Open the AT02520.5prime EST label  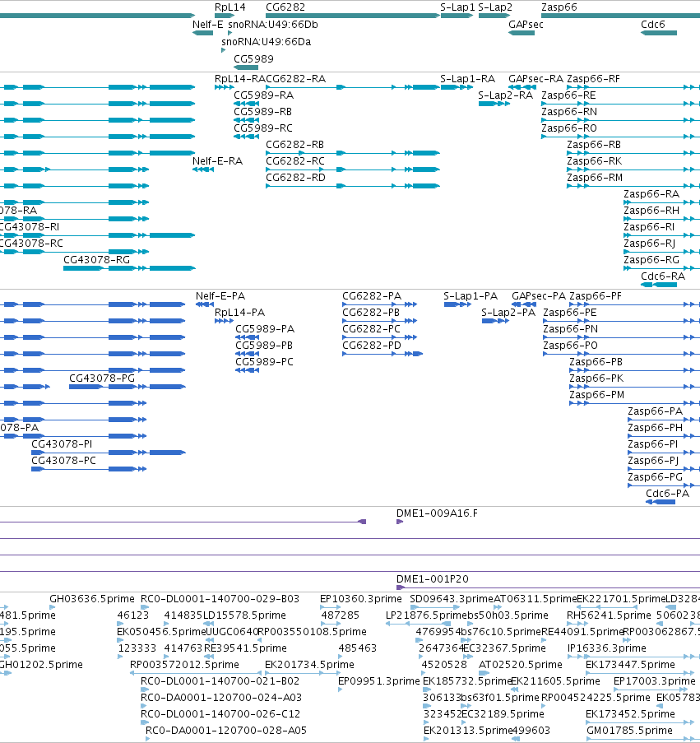pyautogui.click(x=520, y=665)
